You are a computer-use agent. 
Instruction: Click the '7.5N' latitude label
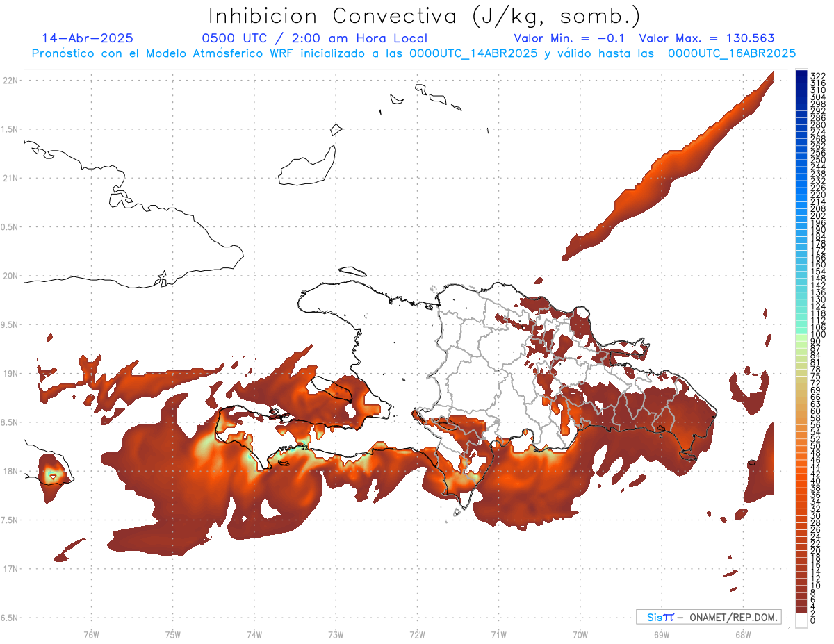click(9, 520)
